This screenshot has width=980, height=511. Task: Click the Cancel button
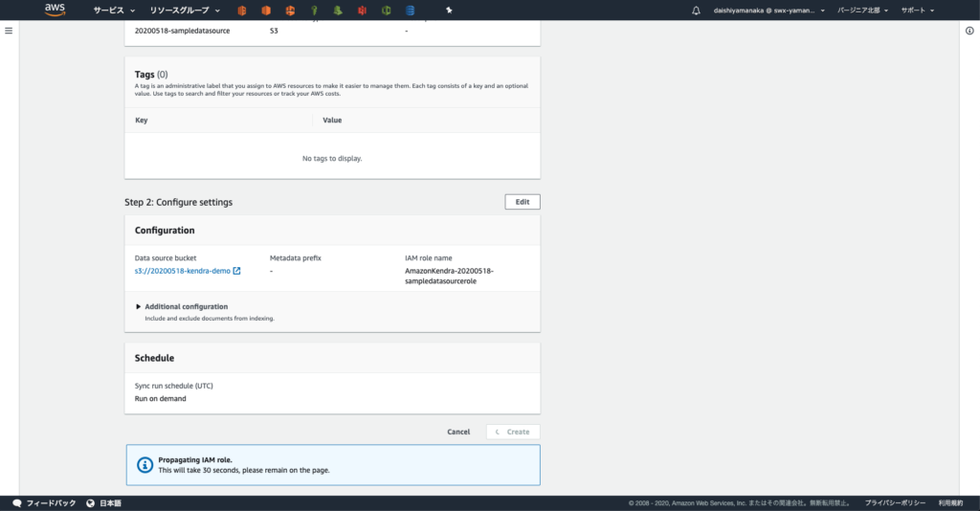click(x=458, y=432)
